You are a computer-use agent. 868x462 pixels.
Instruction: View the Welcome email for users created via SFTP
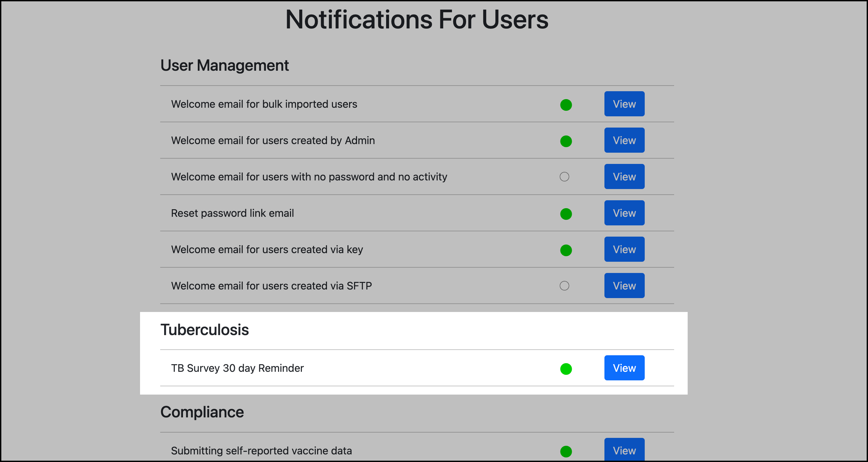coord(624,285)
